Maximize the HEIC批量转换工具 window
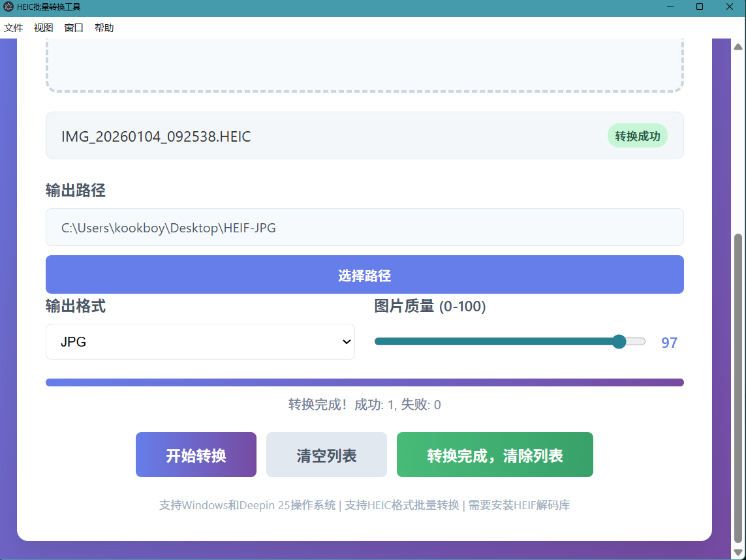The image size is (746, 560). pyautogui.click(x=700, y=7)
